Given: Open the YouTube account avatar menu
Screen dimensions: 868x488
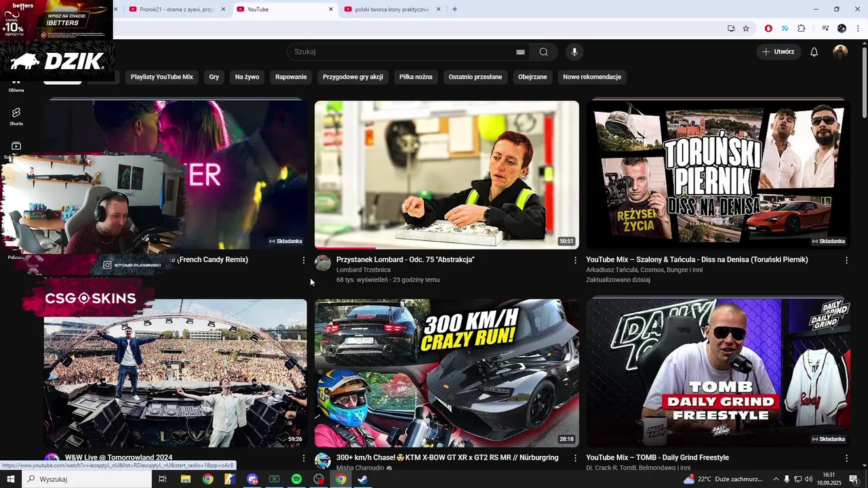Looking at the screenshot, I should (x=840, y=52).
